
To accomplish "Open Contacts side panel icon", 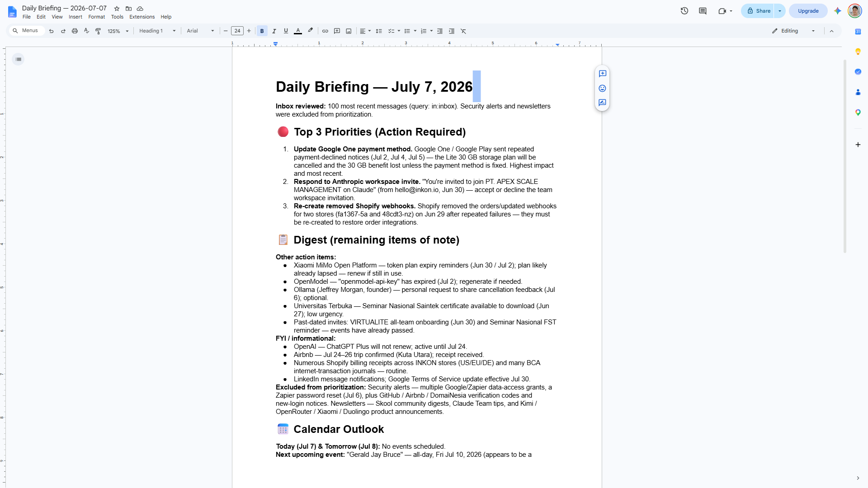I will click(858, 92).
